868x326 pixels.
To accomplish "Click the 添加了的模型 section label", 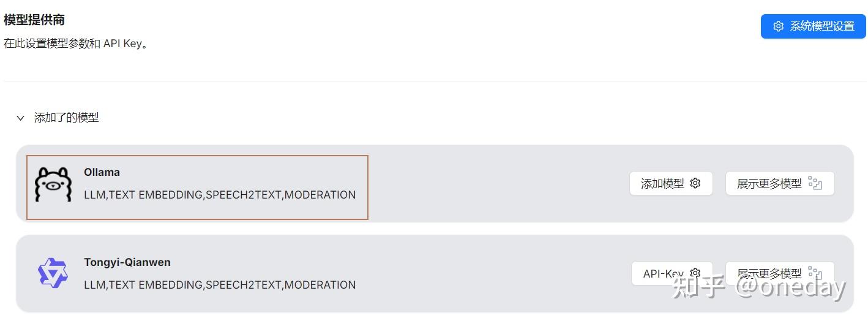I will (66, 118).
